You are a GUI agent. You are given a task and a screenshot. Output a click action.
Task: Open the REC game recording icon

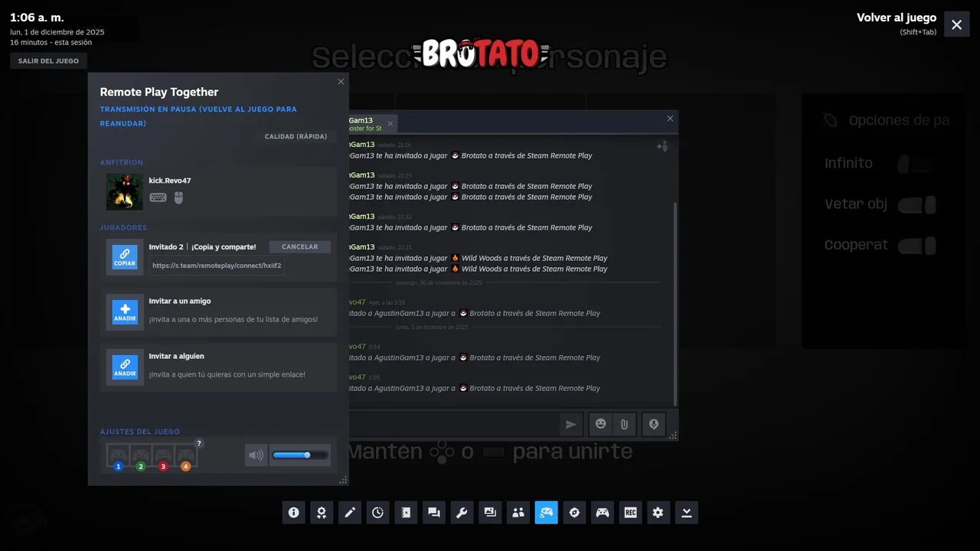[x=630, y=513]
